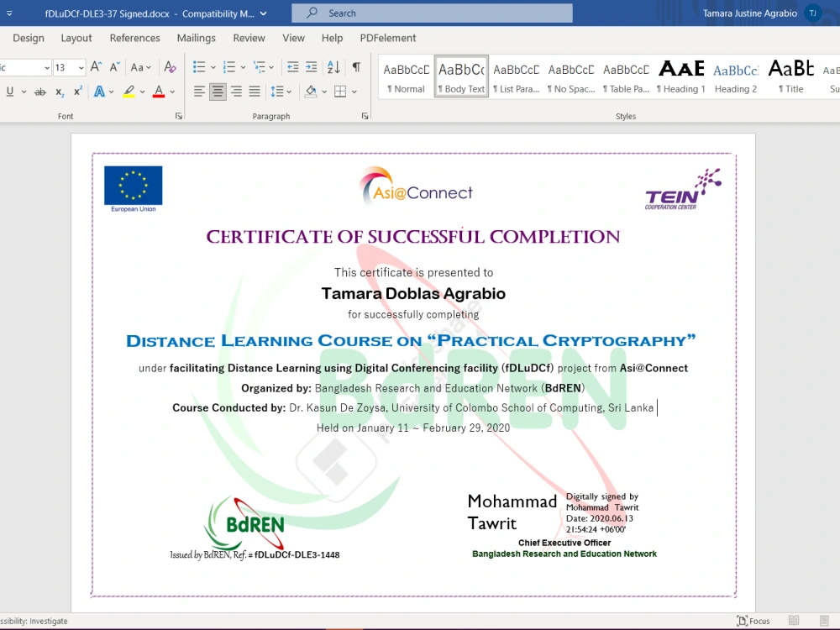Open the Review tab
840x630 pixels.
tap(249, 38)
